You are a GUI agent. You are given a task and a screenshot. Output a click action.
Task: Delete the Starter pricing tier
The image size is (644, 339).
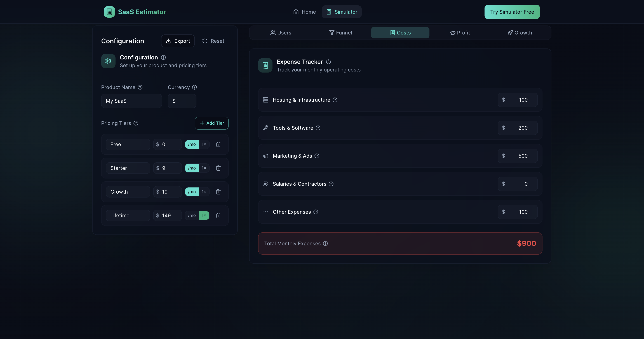[218, 168]
